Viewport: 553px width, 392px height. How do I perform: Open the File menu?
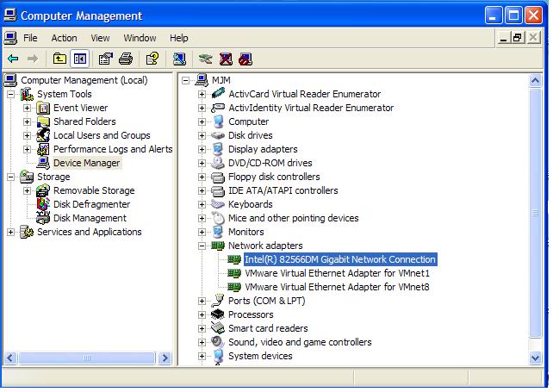tap(30, 38)
